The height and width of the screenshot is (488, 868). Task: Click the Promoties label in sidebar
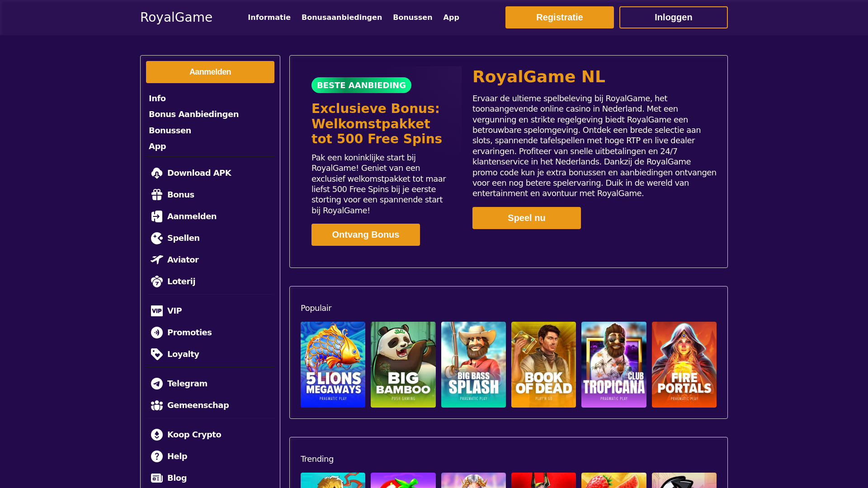[x=189, y=333]
